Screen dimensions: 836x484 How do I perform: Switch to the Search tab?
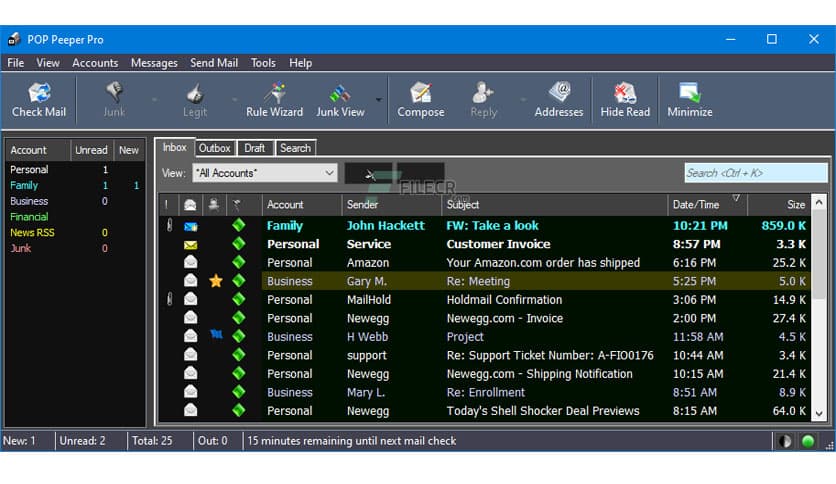coord(295,148)
